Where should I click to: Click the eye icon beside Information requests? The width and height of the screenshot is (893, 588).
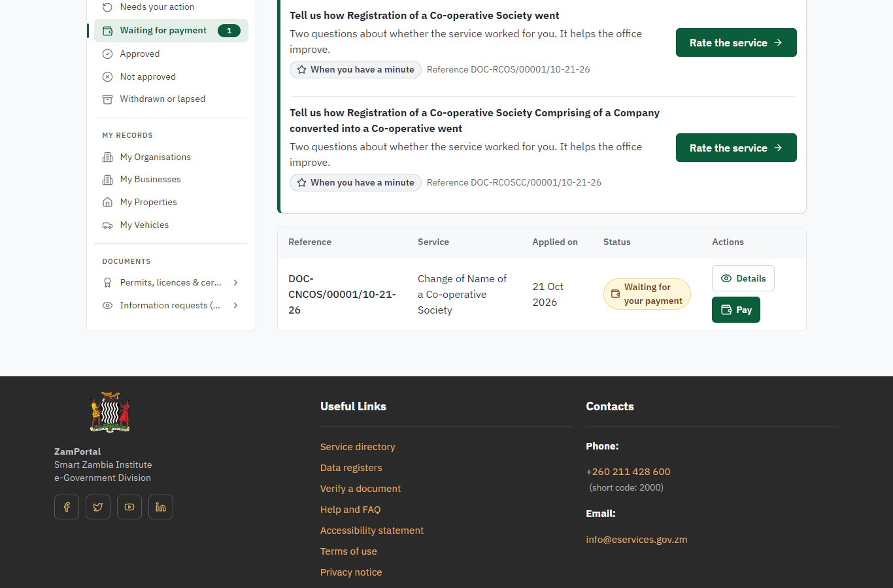pyautogui.click(x=108, y=305)
